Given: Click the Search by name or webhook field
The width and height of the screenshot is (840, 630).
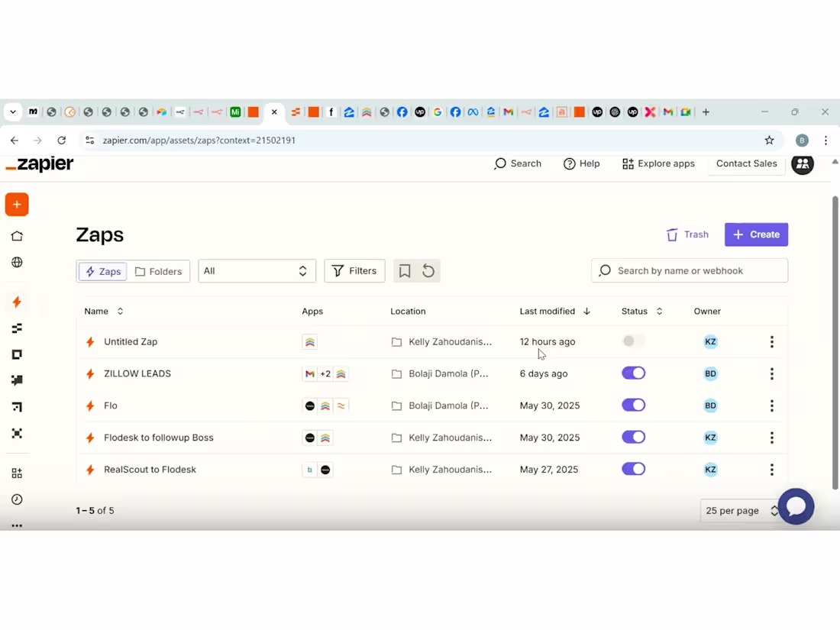Looking at the screenshot, I should pos(690,271).
